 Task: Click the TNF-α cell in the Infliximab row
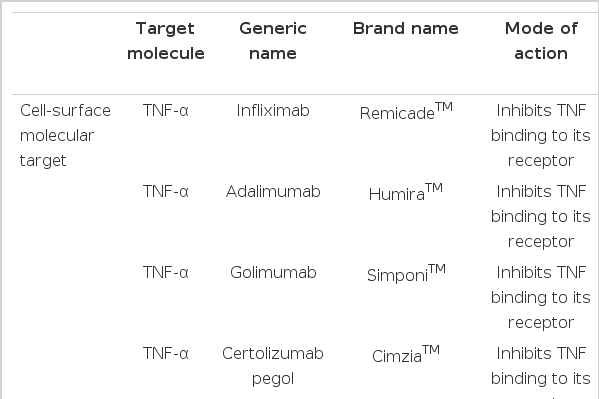tap(166, 111)
